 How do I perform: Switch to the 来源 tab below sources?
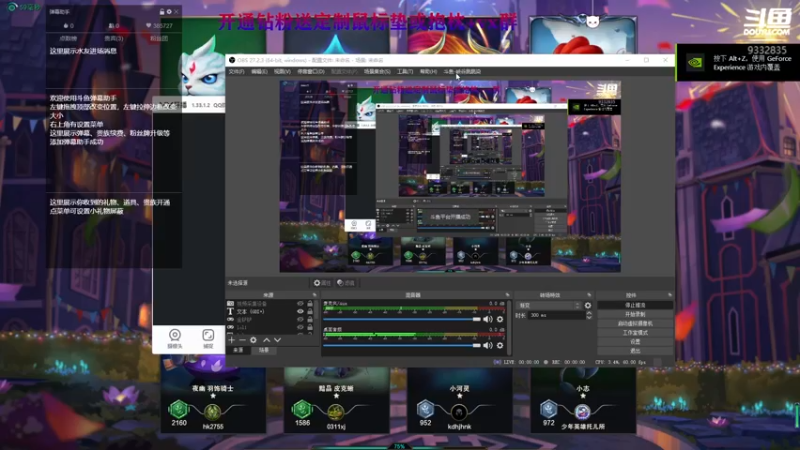coord(238,350)
